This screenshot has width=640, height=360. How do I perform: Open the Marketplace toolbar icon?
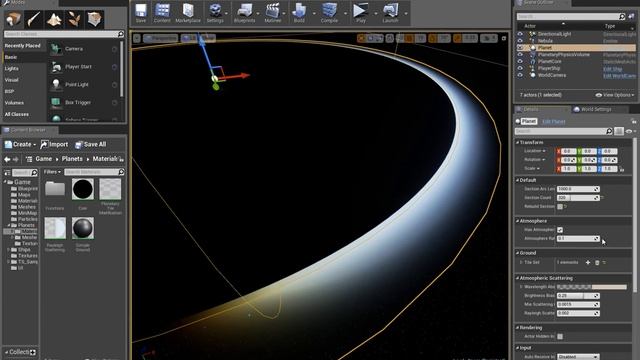click(188, 13)
